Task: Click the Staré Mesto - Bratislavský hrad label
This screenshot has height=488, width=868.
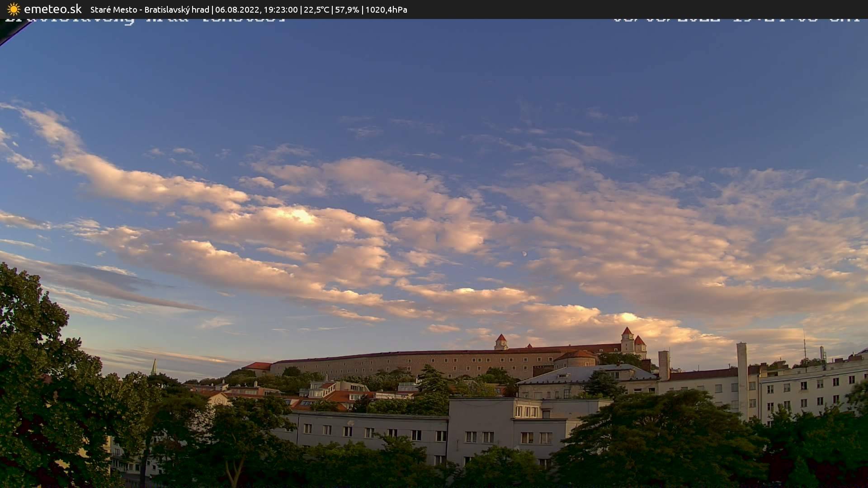Action: [150, 9]
